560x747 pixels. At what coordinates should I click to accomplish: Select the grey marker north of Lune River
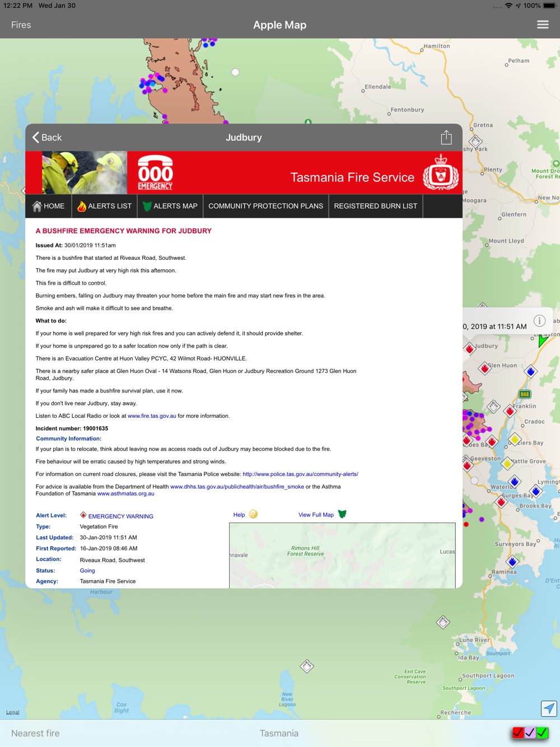coord(443,622)
